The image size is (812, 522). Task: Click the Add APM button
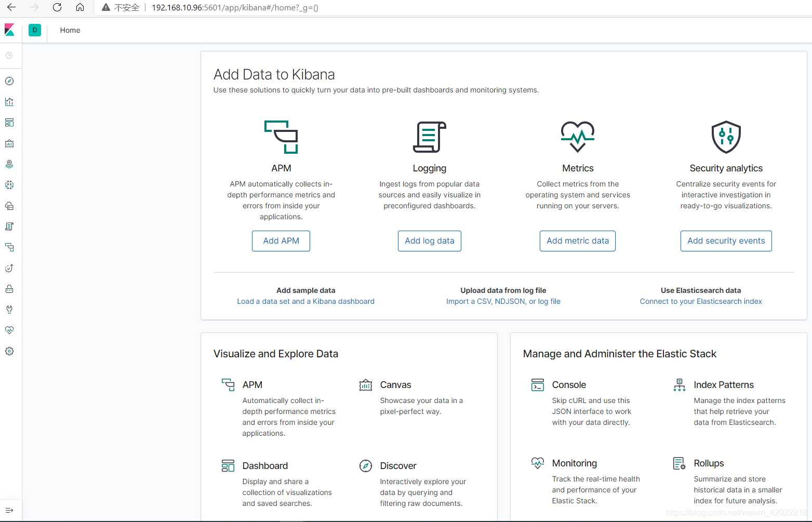281,241
